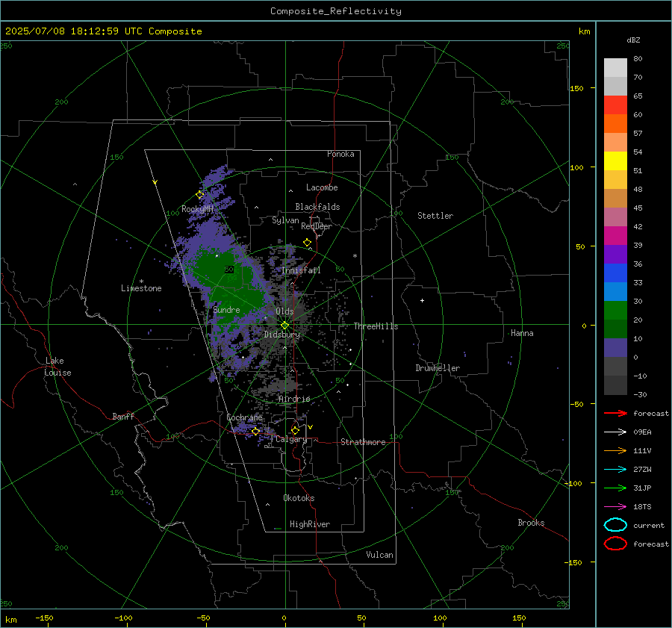The image size is (672, 628).
Task: Click the Drumheller label
Action: click(x=438, y=368)
